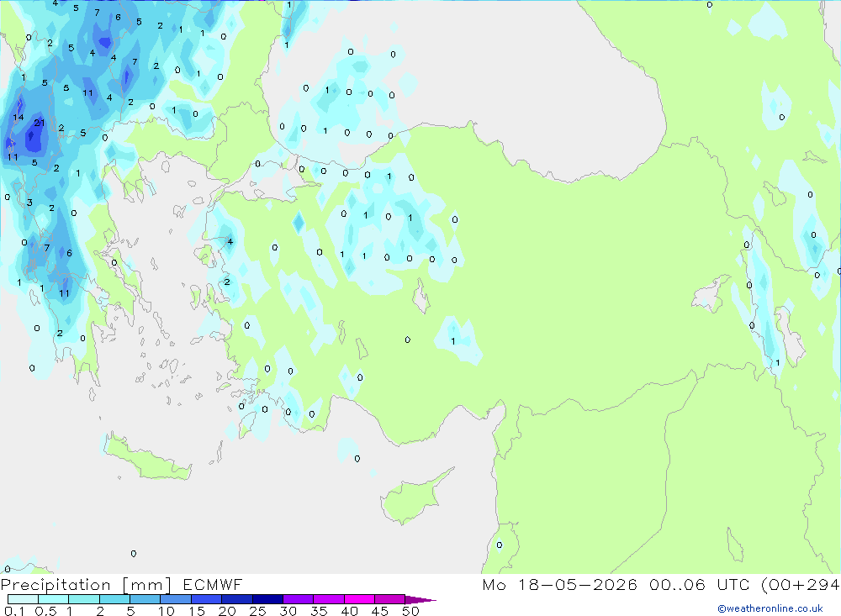Screen dimensions: 841x616
Task: Select the 40–45 mm magenta legend swatch
Action: (x=359, y=599)
